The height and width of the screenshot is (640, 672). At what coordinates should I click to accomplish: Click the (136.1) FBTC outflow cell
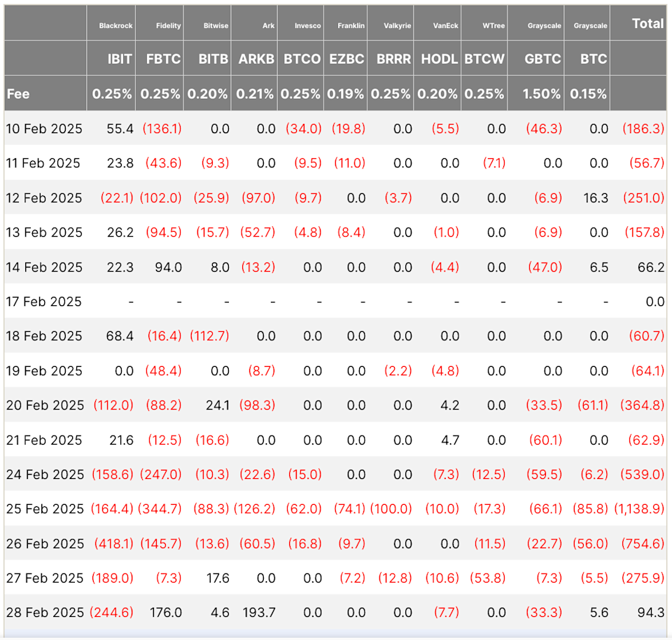point(162,129)
